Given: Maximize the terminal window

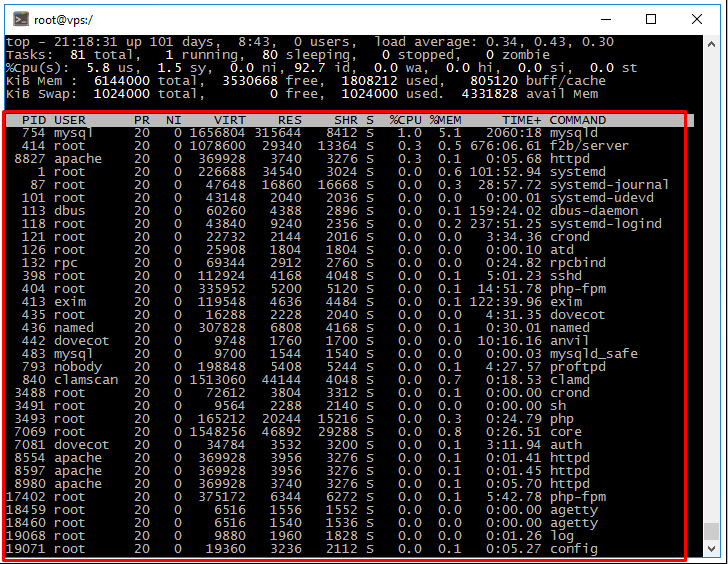Looking at the screenshot, I should 651,18.
